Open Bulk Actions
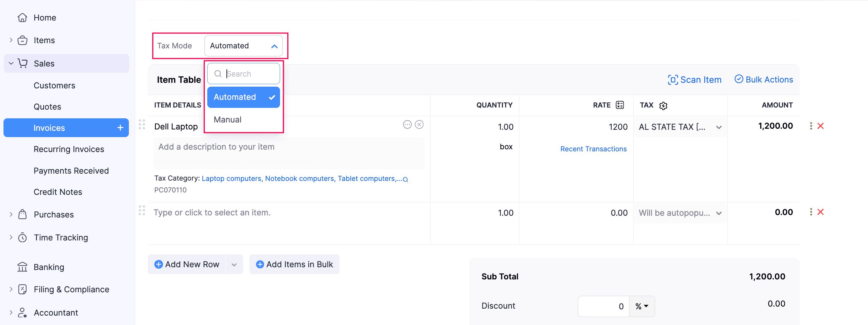868x325 pixels. point(764,80)
